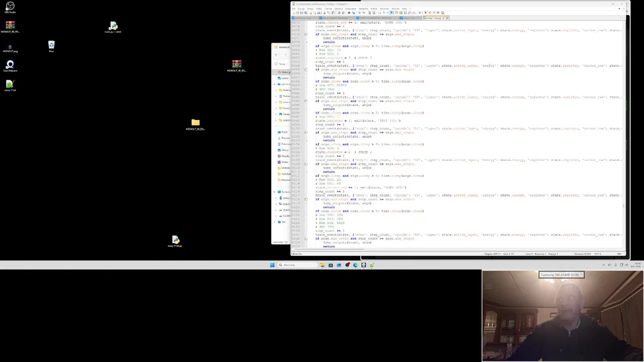Select nowy 11.txt.py desktop file icon
The height and width of the screenshot is (362, 644).
(175, 241)
